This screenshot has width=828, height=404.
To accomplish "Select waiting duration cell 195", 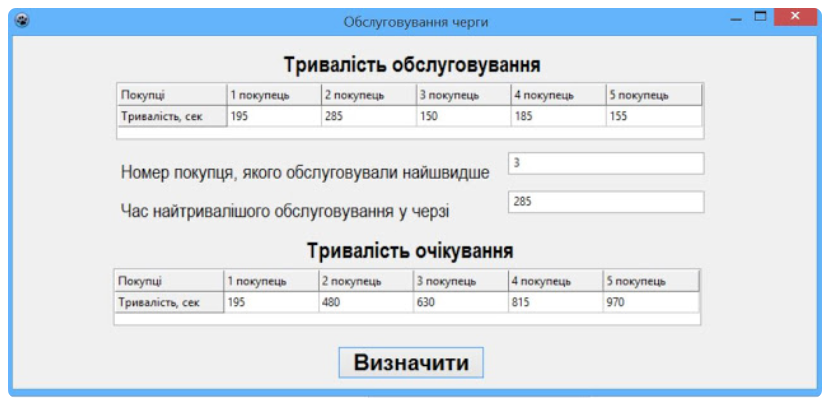I will point(271,303).
